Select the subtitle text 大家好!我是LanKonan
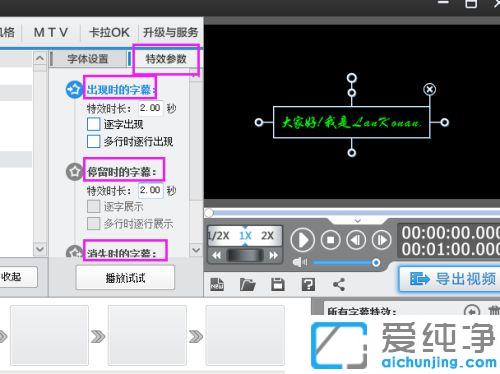This screenshot has height=374, width=500. click(351, 122)
